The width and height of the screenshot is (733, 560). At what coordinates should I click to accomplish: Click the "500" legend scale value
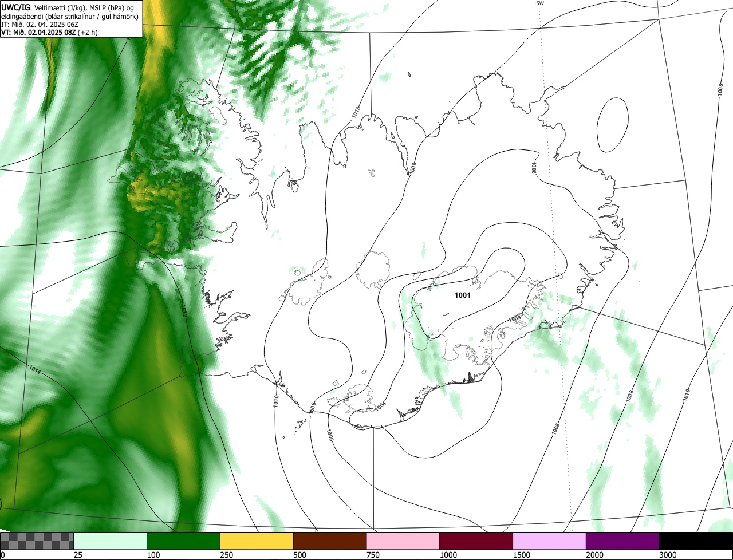click(x=299, y=555)
